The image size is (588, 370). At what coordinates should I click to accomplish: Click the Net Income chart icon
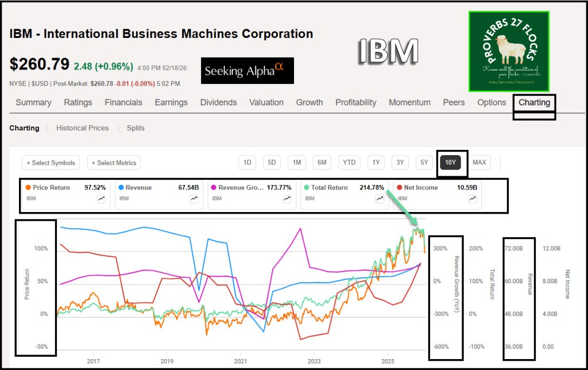click(x=472, y=198)
